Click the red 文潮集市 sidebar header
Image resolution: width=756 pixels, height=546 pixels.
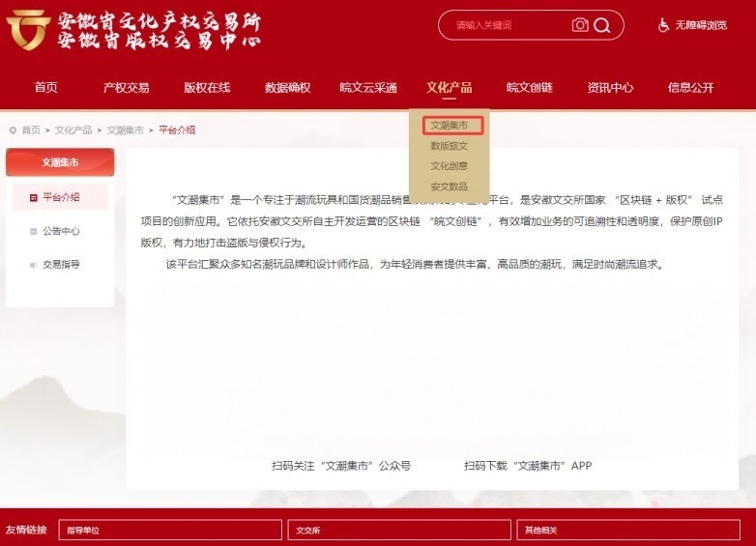(60, 162)
